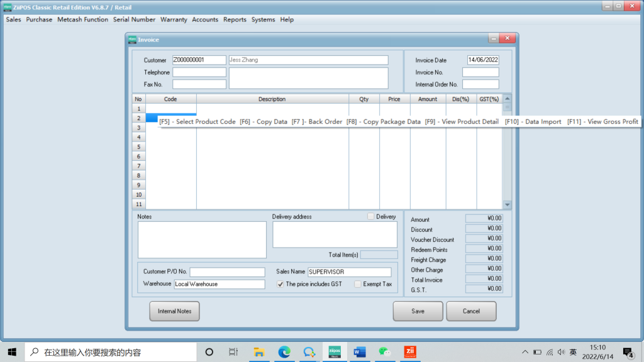The height and width of the screenshot is (362, 644).
Task: Switch to the ZiiPOS taskbar app
Action: pos(335,352)
